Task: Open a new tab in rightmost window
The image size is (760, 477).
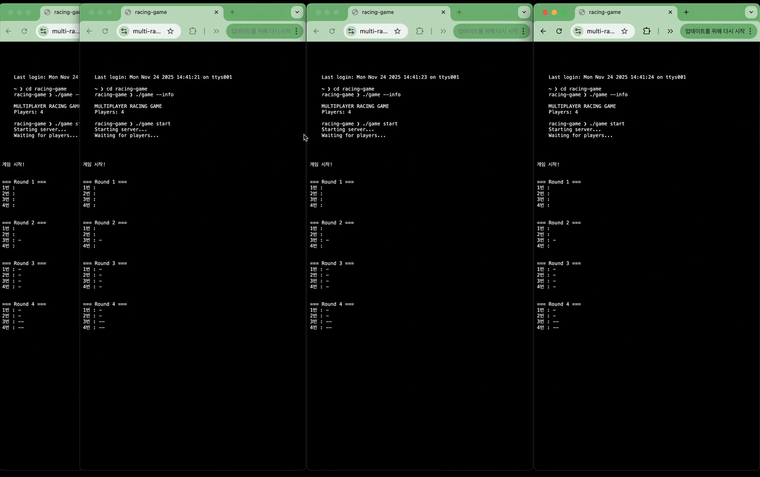Action: 686,12
